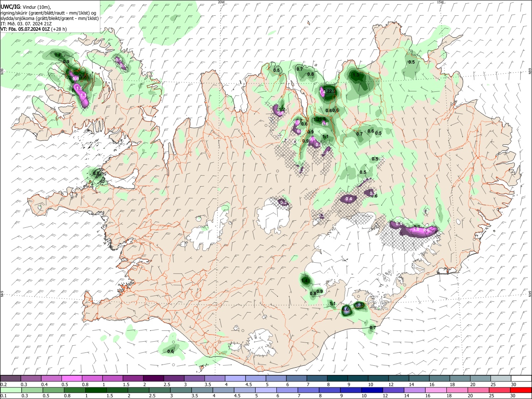Click the upper scale swatch between 4 and 4.5
This screenshot has height=399, width=532.
coord(235,378)
